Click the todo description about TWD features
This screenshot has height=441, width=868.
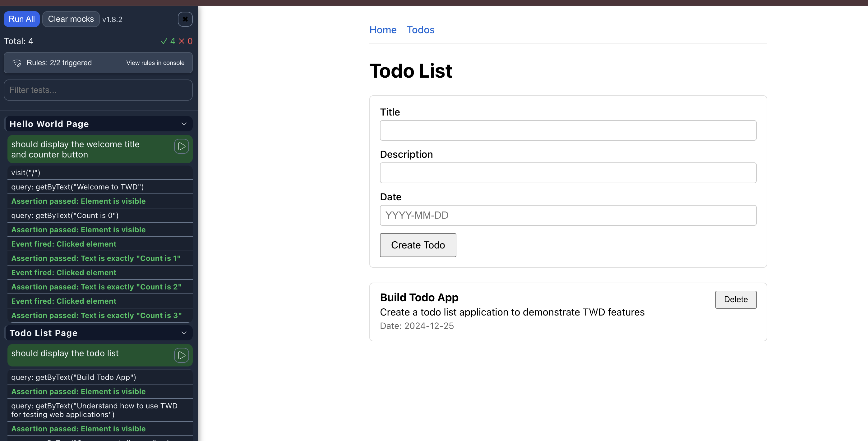coord(512,312)
